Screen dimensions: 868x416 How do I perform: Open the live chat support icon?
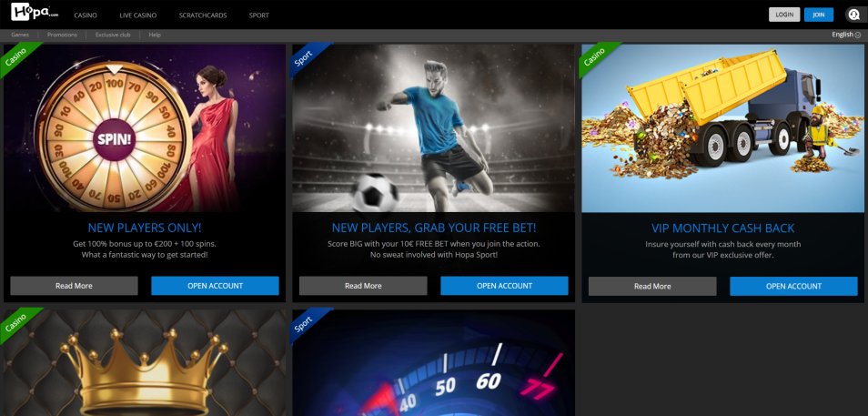coord(853,15)
